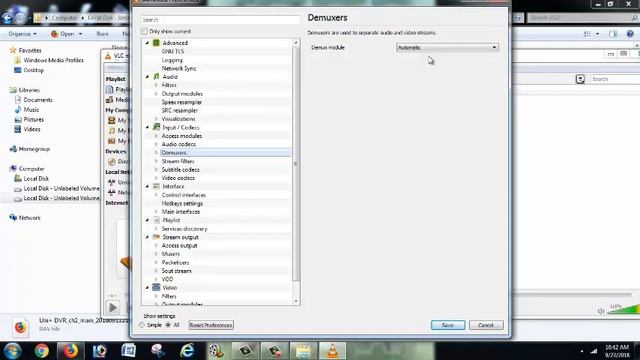Click the Input / Codecs category icon
Image resolution: width=640 pixels, height=360 pixels.
click(156, 127)
